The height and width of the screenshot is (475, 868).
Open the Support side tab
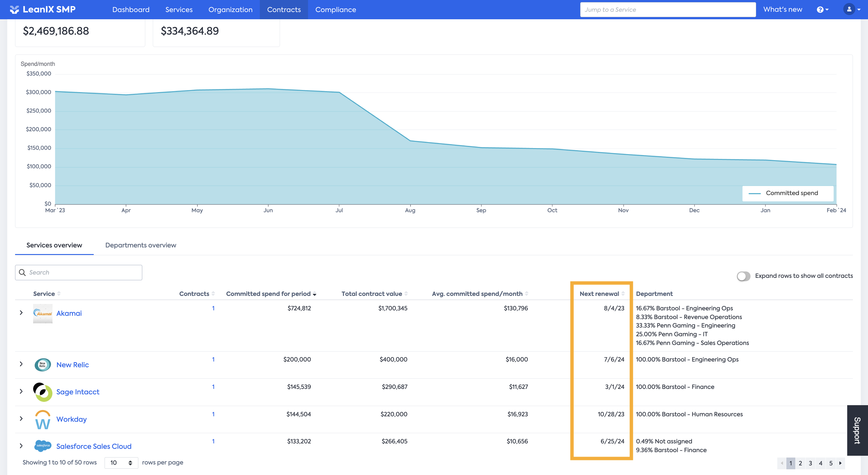pyautogui.click(x=857, y=430)
